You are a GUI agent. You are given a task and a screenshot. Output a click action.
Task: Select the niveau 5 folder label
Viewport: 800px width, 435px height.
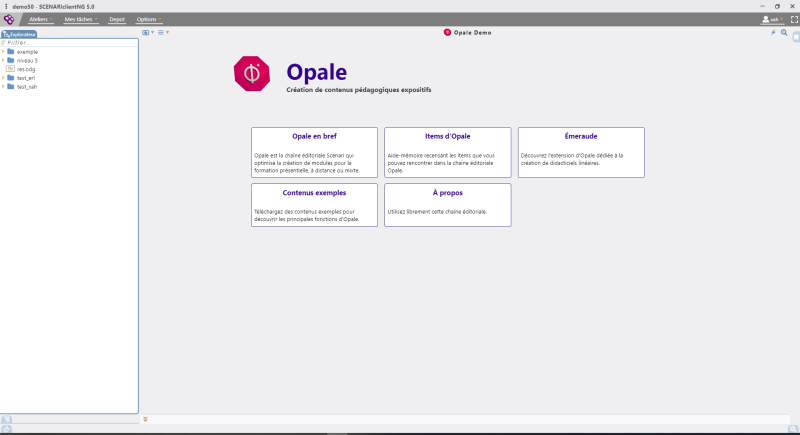pos(27,61)
